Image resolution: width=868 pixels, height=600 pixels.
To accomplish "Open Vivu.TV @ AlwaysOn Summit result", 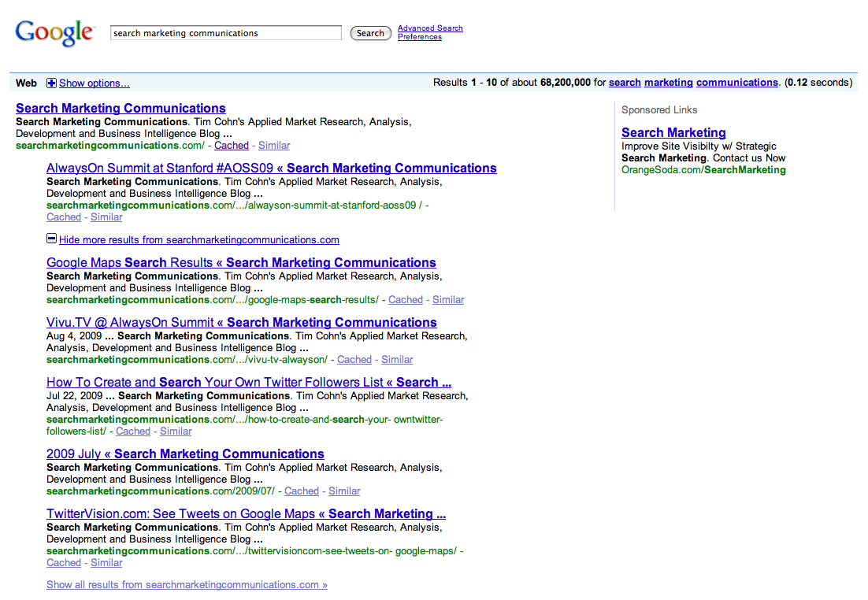I will pyautogui.click(x=241, y=323).
